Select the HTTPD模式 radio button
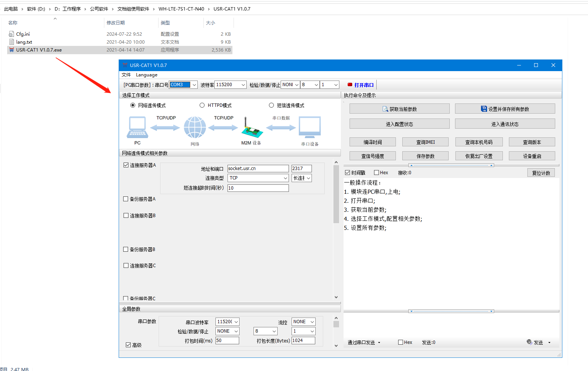Screen dimensions: 588x371 202,105
